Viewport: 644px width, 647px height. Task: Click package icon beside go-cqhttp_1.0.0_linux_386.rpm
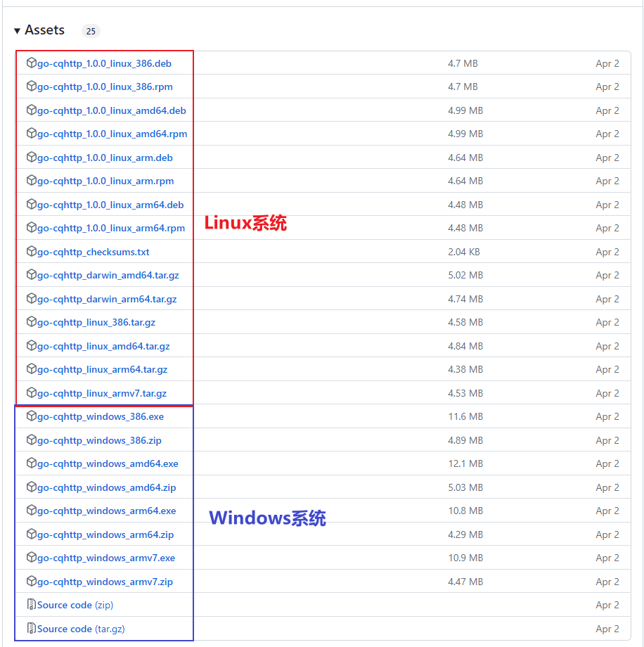(x=32, y=87)
